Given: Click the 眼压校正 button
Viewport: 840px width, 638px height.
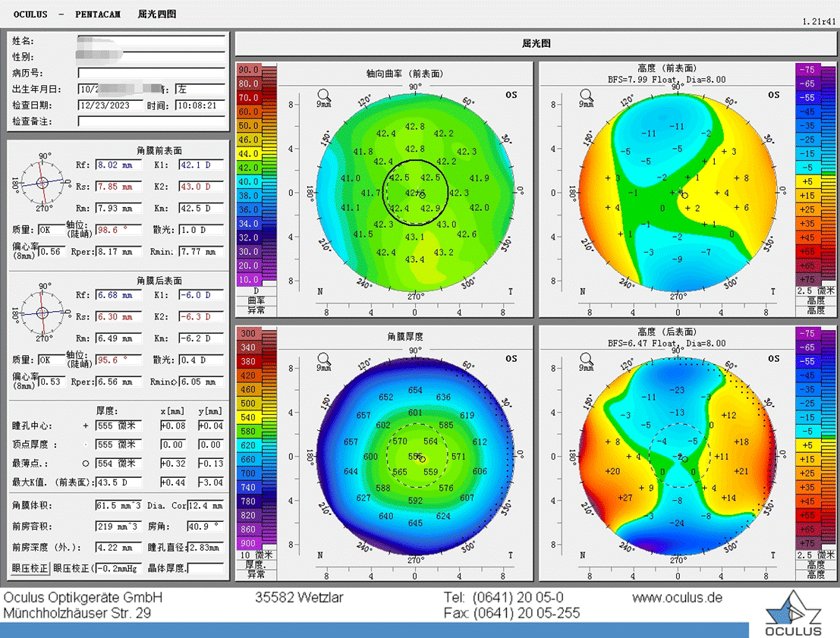Looking at the screenshot, I should point(30,567).
